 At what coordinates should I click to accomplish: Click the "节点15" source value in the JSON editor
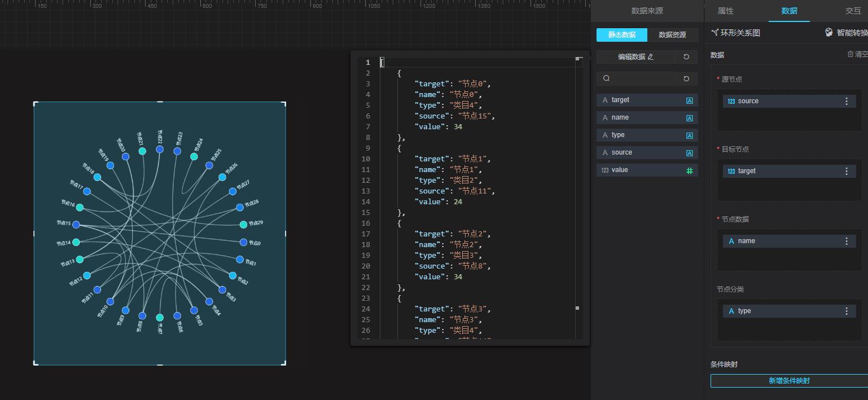pos(474,116)
